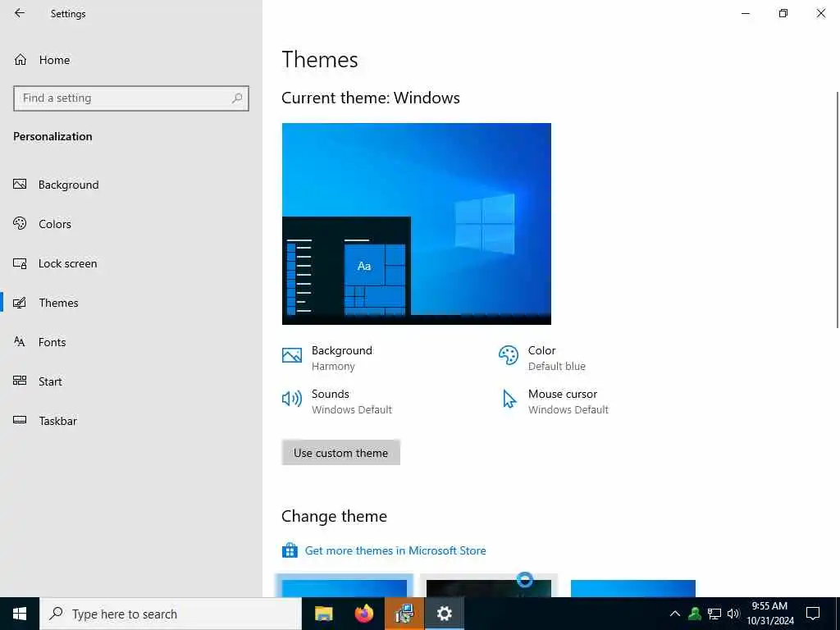Open the Action Center notifications icon

pyautogui.click(x=813, y=614)
